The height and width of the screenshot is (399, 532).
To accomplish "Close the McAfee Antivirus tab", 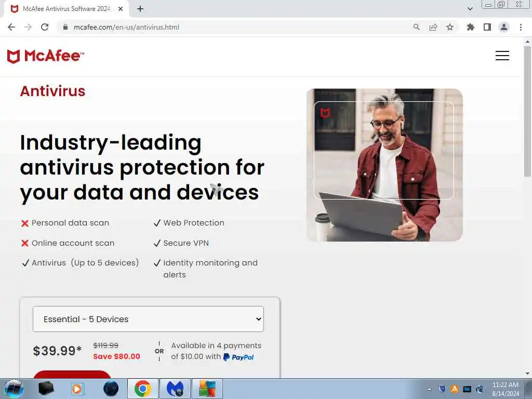I will pyautogui.click(x=121, y=9).
